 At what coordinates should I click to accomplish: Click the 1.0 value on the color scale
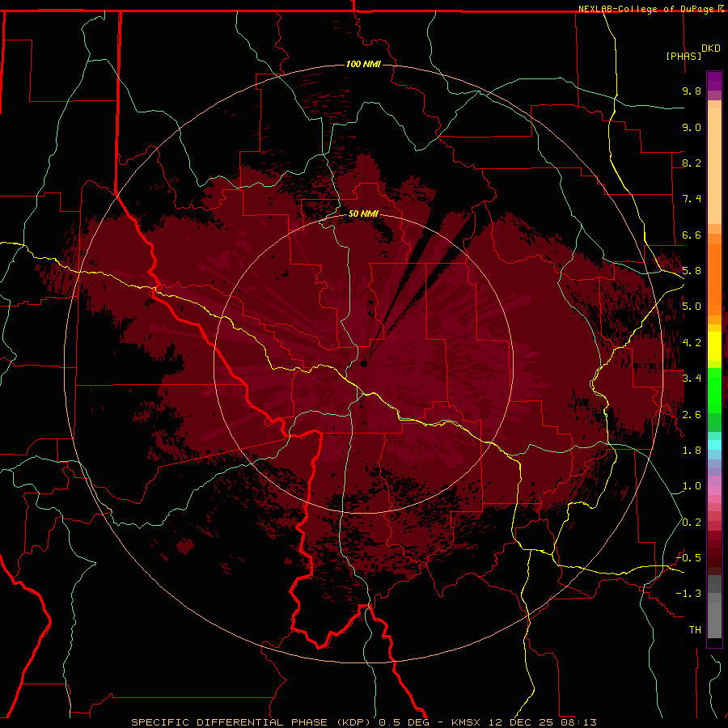tap(692, 486)
